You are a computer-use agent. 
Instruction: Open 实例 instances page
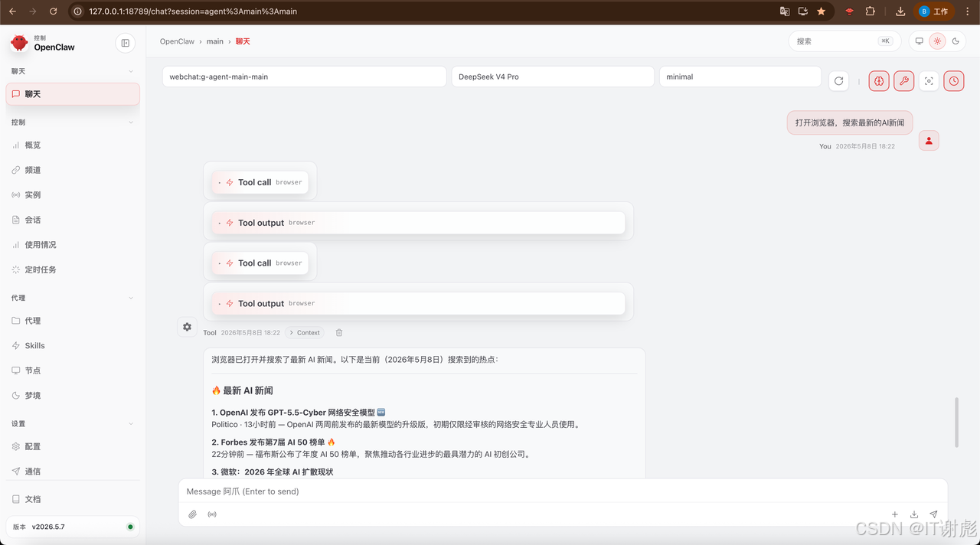click(73, 195)
